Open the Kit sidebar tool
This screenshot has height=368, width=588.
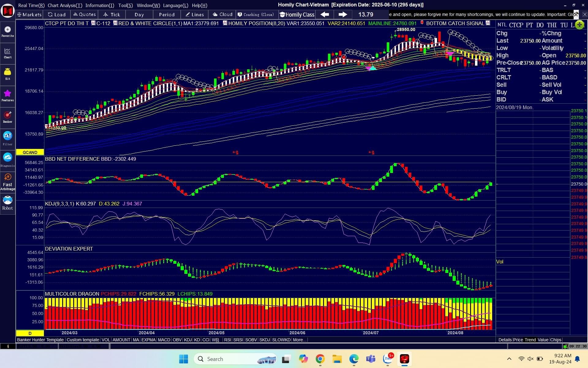8,74
